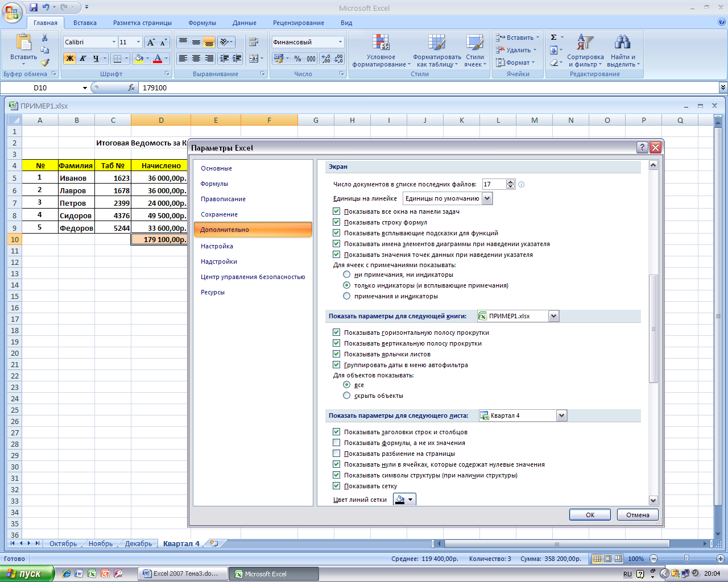Switch to the Разметка страницы ribbon tab
The height and width of the screenshot is (582, 728).
pyautogui.click(x=142, y=23)
